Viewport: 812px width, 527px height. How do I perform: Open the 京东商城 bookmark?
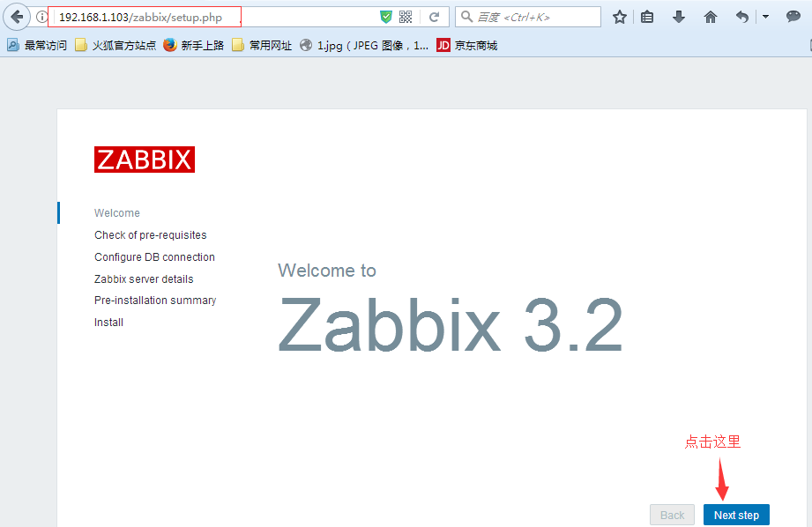(467, 45)
